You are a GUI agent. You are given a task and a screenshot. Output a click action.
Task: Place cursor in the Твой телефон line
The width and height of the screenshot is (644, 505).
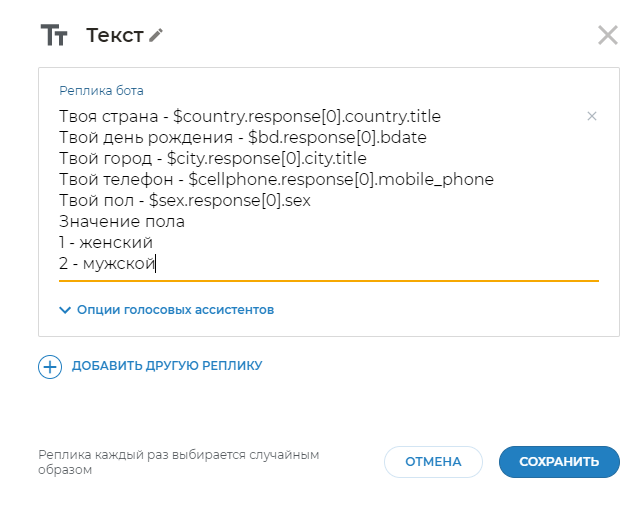coord(276,180)
